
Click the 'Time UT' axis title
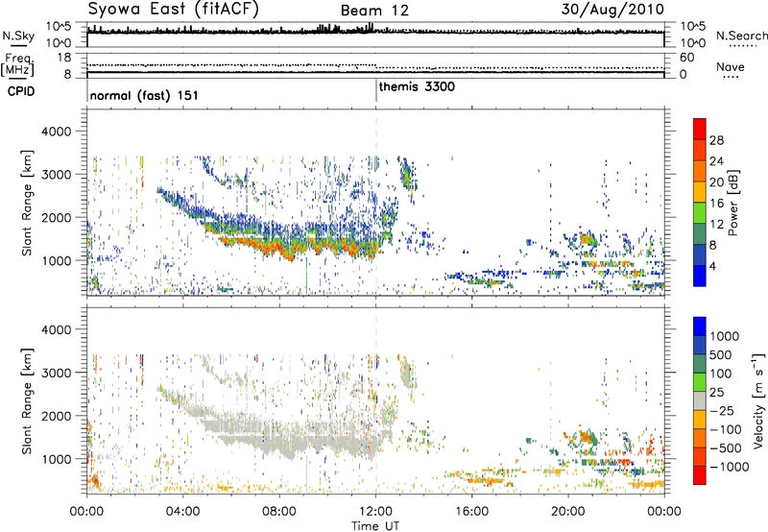tap(375, 525)
